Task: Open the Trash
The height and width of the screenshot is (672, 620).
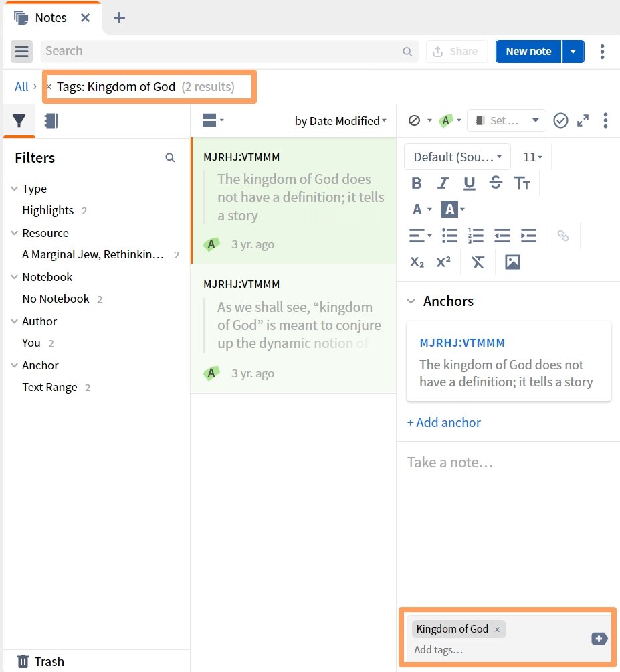Action: click(41, 662)
